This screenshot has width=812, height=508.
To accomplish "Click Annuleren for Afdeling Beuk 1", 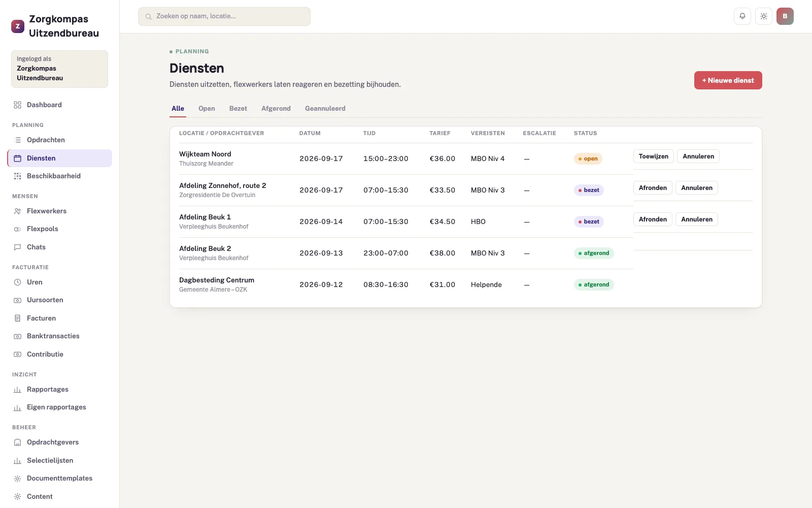I will click(697, 219).
